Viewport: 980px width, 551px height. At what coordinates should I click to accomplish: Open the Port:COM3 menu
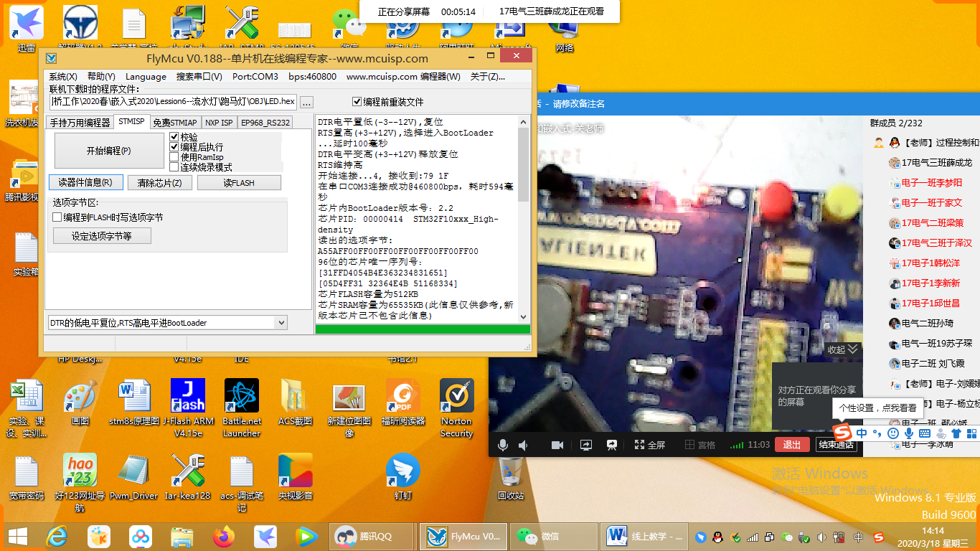[x=255, y=76]
